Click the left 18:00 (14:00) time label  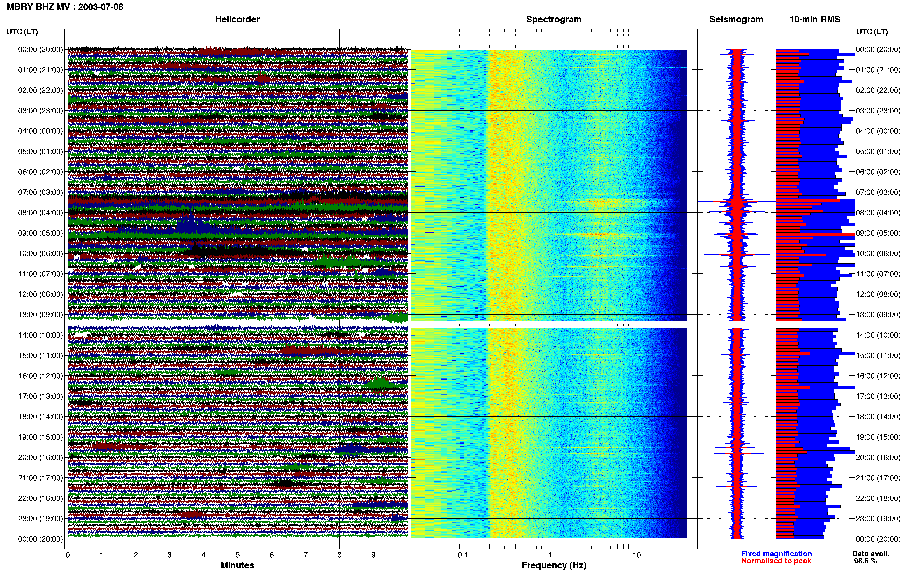tap(41, 417)
